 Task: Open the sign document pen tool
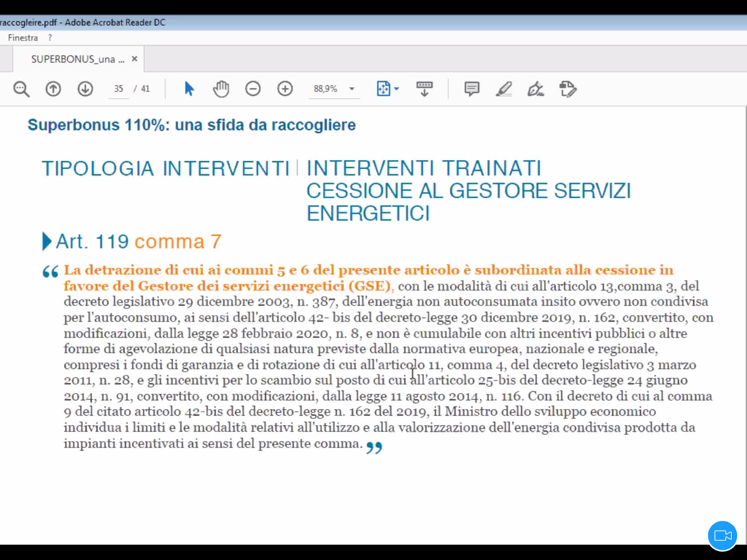coord(535,89)
